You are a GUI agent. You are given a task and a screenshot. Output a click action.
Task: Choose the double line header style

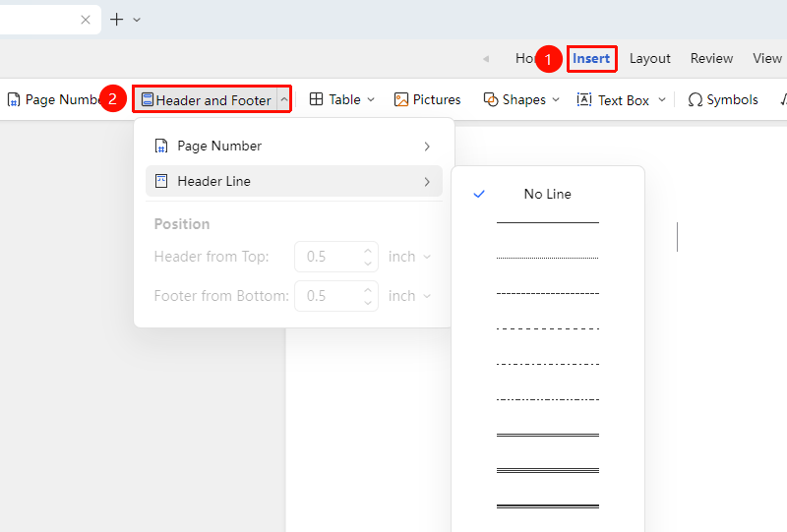(x=548, y=435)
